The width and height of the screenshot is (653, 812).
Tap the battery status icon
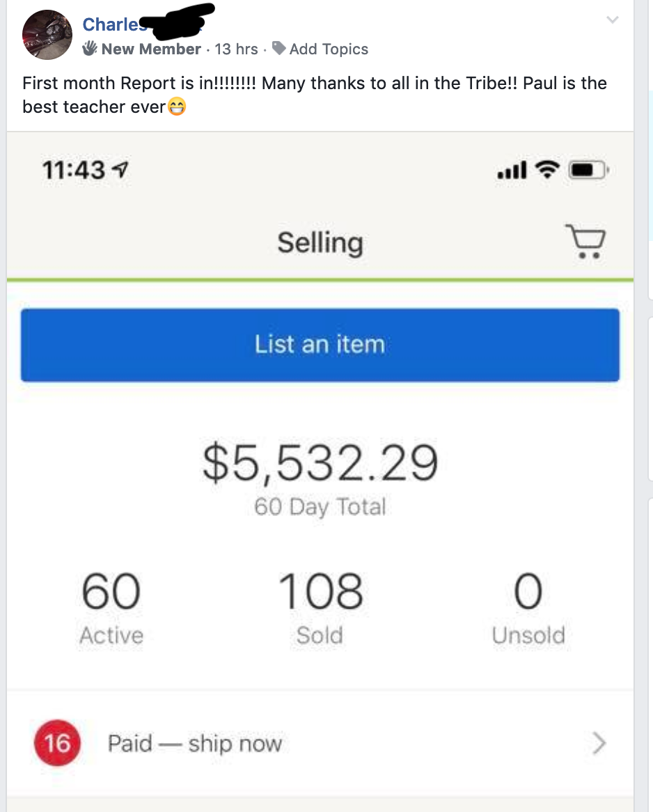588,170
